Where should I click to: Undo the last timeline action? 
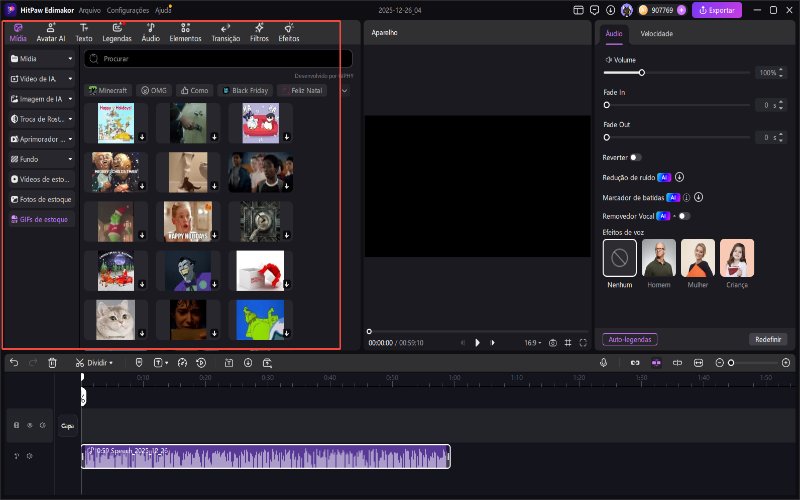pos(14,363)
